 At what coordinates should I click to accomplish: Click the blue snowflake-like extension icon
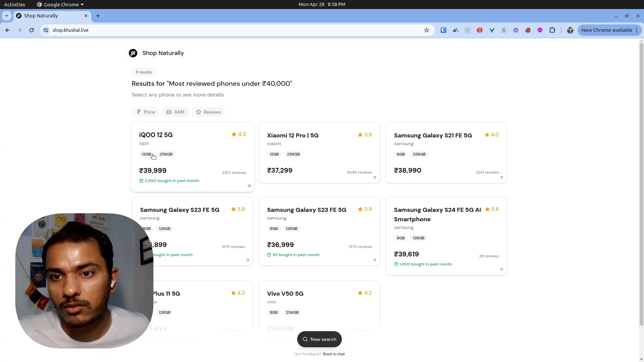(x=516, y=30)
